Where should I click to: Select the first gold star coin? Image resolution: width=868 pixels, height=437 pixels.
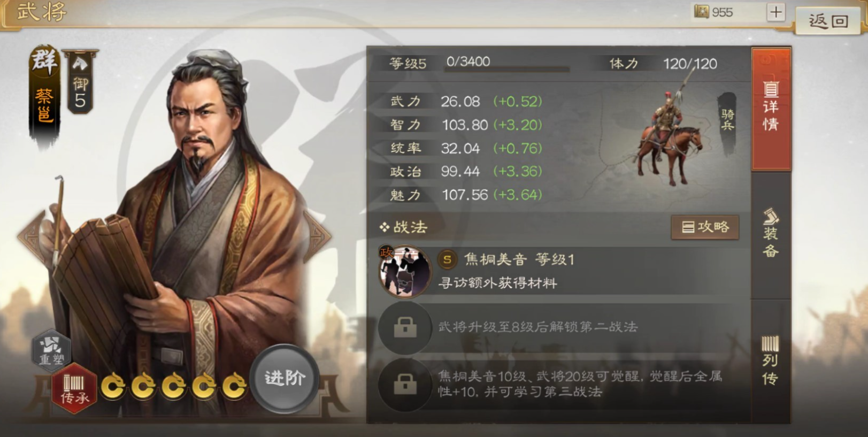tap(113, 386)
